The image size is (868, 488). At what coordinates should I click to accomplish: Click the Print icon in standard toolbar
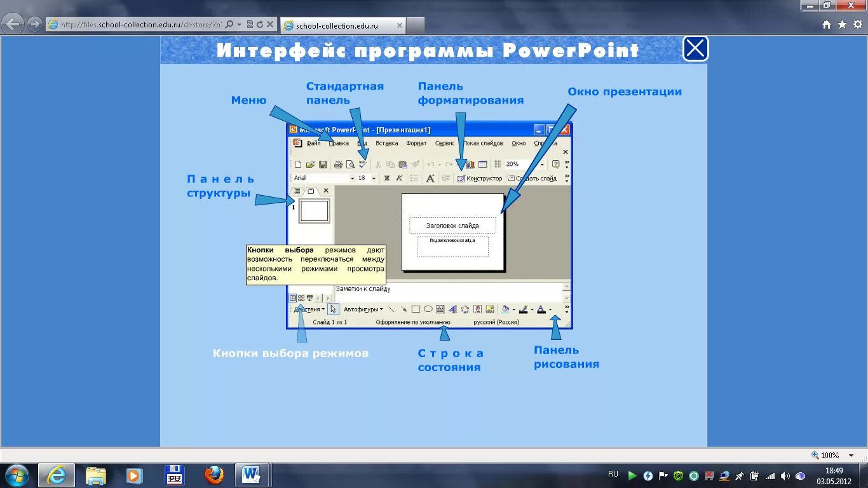[x=338, y=165]
